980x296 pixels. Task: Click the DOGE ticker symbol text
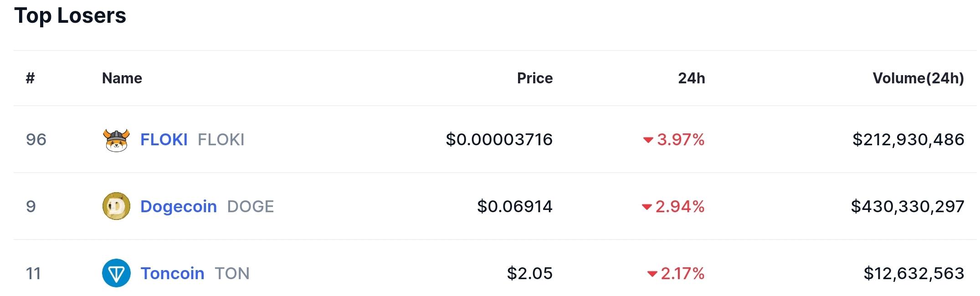[x=251, y=207]
